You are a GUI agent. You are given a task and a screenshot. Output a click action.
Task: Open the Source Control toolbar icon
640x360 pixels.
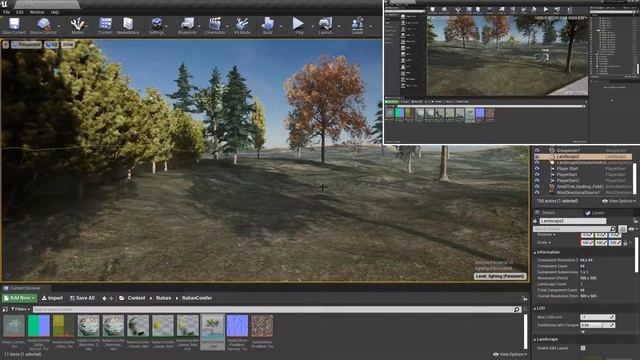43,24
